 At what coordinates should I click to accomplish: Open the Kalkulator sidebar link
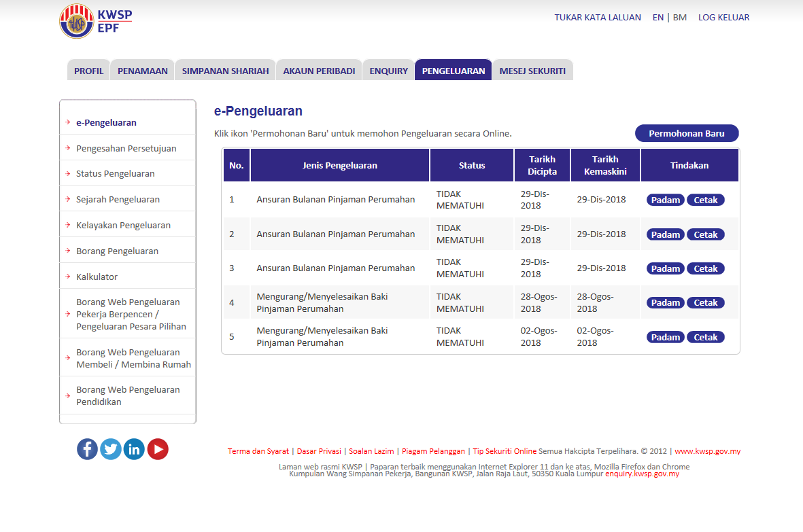[x=97, y=277]
